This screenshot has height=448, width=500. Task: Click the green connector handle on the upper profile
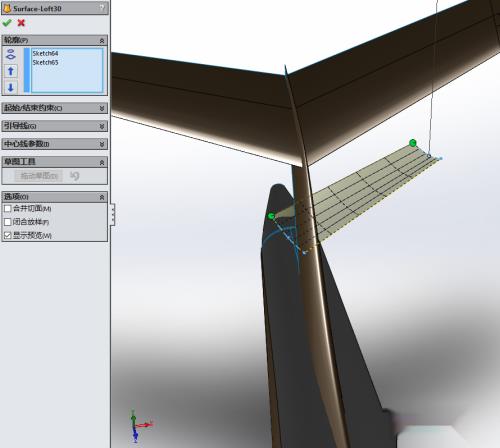click(413, 143)
